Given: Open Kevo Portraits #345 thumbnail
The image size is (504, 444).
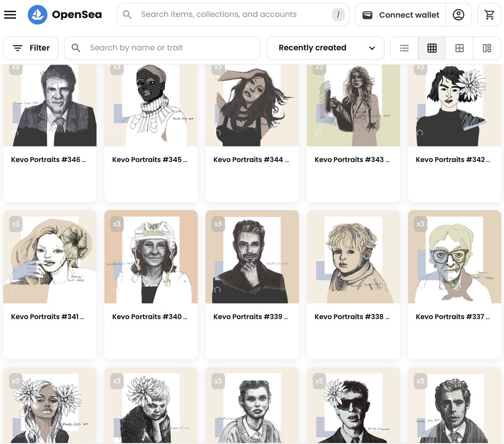Looking at the screenshot, I should pos(151,105).
